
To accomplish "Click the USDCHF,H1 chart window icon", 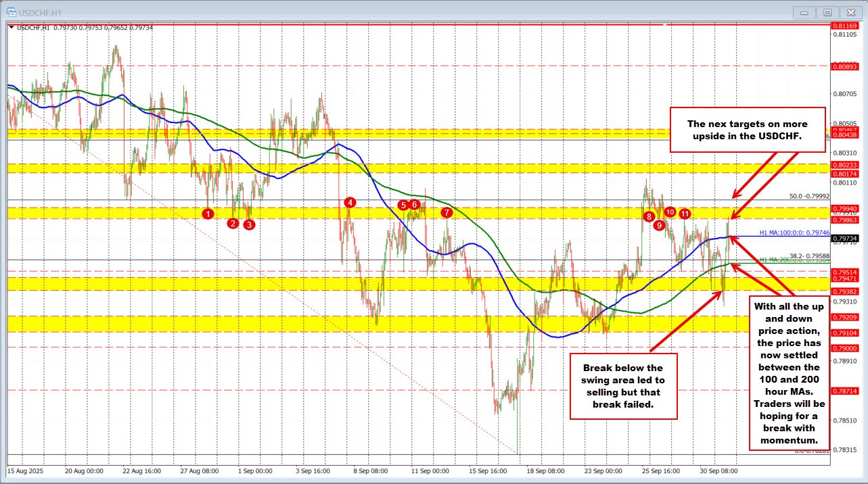I will point(12,11).
